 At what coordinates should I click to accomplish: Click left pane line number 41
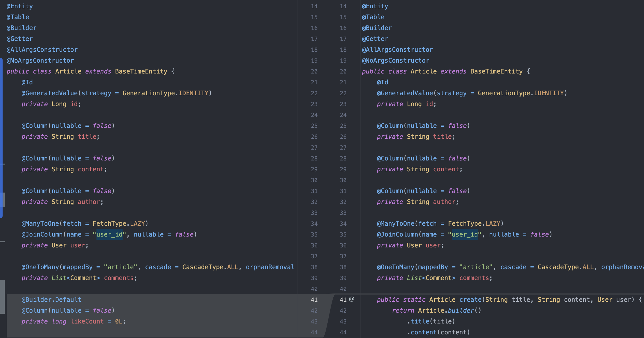click(x=314, y=300)
